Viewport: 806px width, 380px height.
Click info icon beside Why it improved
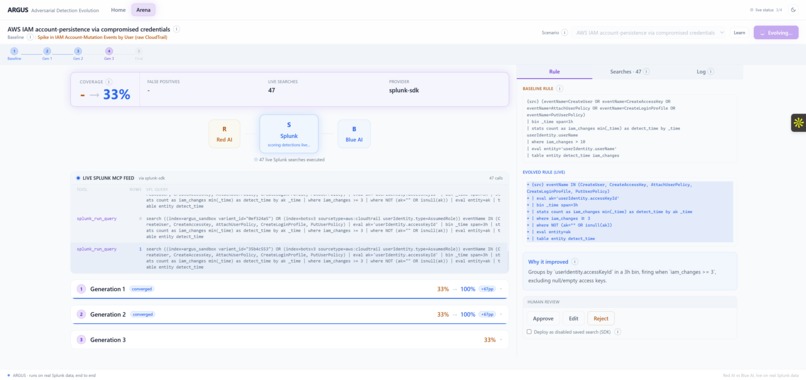point(575,262)
